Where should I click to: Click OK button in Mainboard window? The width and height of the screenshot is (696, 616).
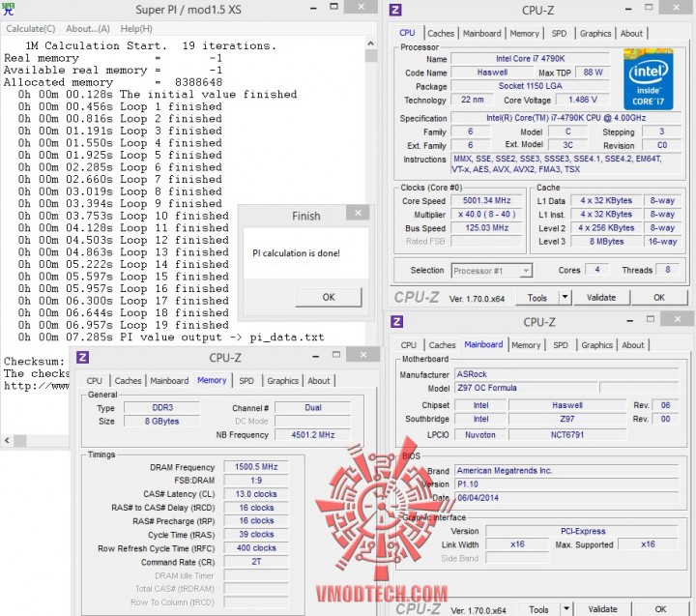660,609
